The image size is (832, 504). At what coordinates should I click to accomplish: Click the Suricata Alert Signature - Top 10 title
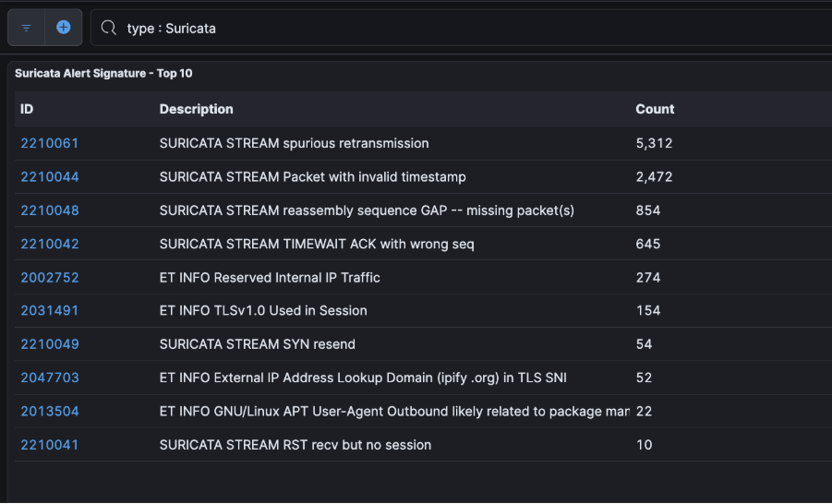click(x=103, y=73)
